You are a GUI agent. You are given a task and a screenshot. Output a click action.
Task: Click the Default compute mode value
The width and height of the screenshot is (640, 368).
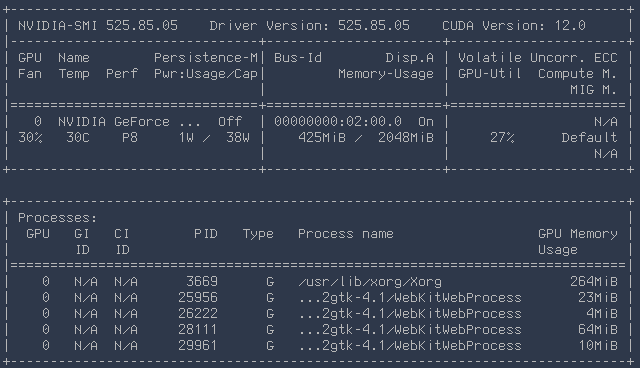(589, 137)
